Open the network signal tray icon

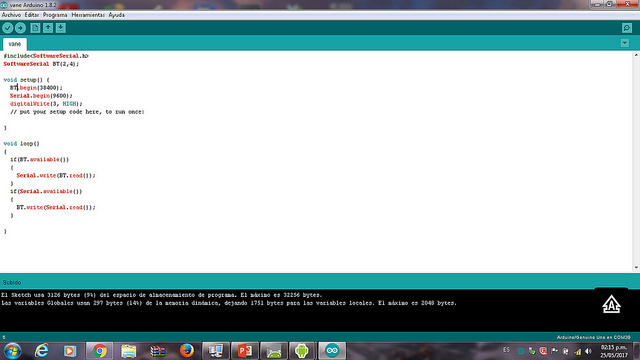(578, 351)
